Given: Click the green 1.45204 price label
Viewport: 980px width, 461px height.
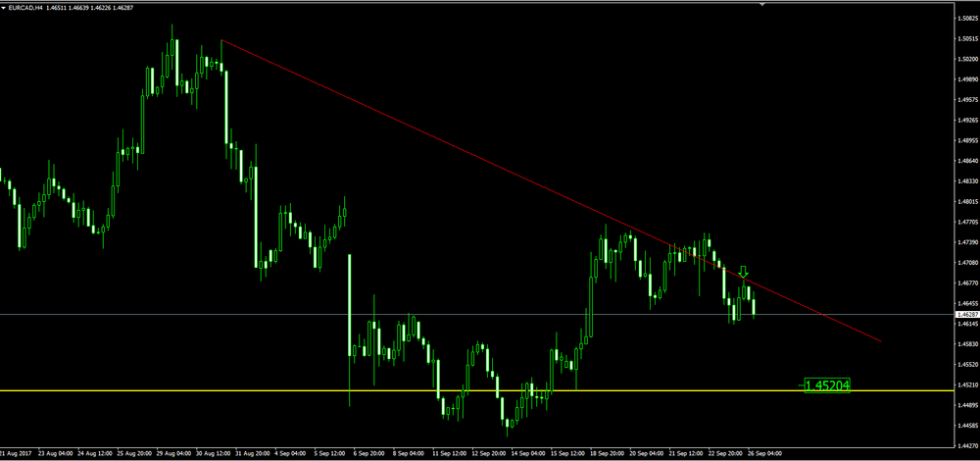Looking at the screenshot, I should pyautogui.click(x=827, y=385).
